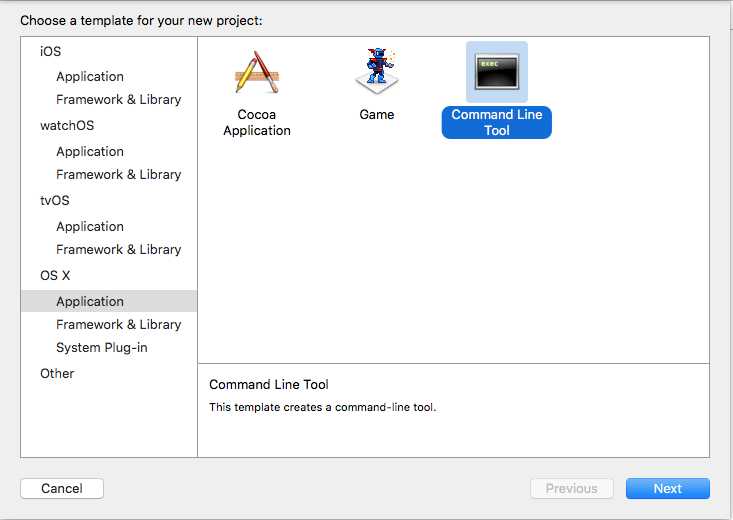The image size is (733, 520).
Task: Click the OS X section header
Action: pos(55,275)
